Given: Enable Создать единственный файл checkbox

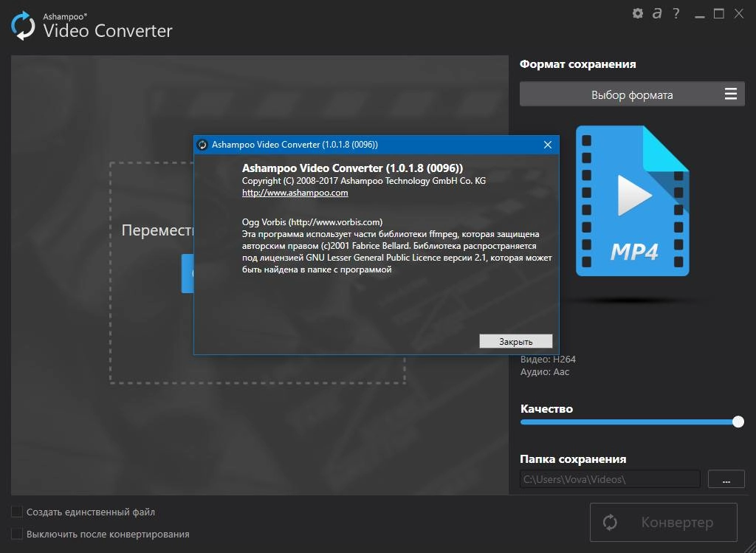Looking at the screenshot, I should pos(17,512).
